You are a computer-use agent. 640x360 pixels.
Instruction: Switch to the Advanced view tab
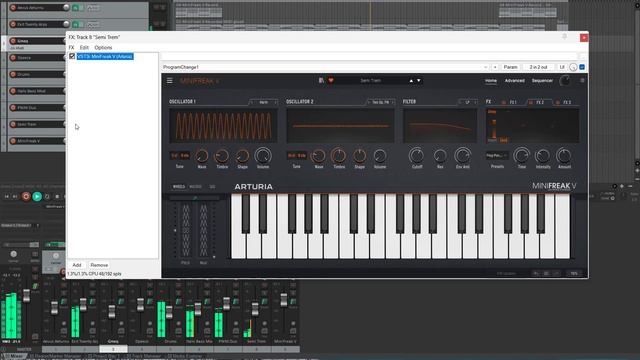click(x=514, y=80)
